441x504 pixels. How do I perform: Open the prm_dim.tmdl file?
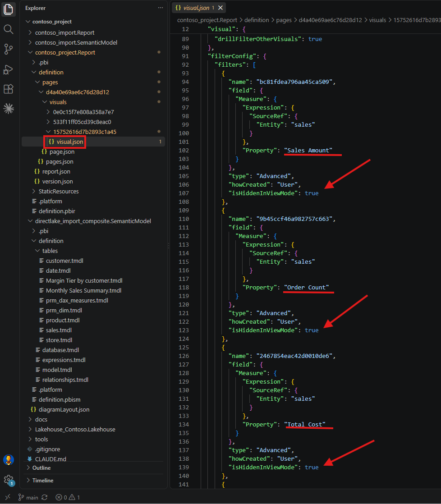[64, 311]
